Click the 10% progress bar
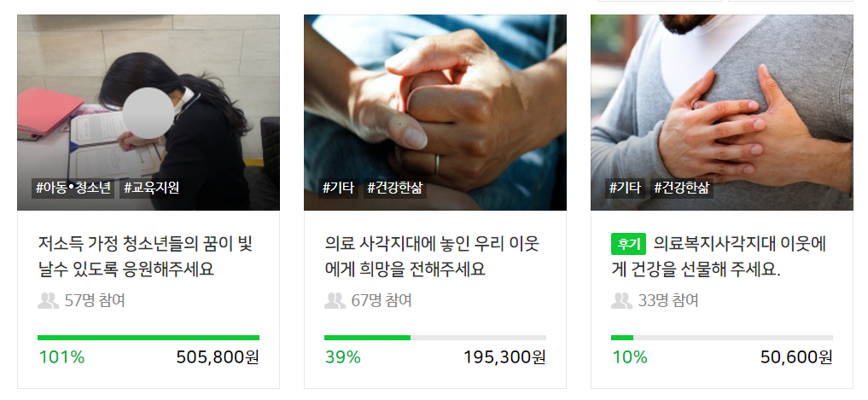 point(722,338)
